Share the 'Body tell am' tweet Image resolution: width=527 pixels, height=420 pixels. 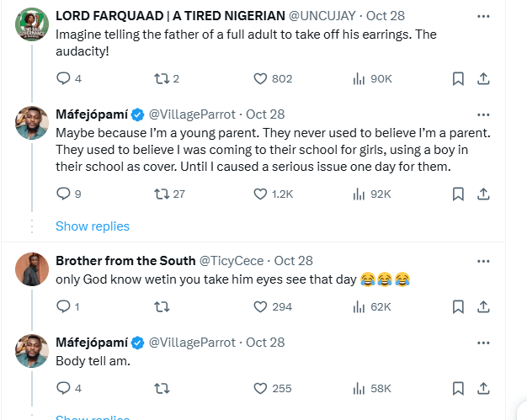(483, 388)
